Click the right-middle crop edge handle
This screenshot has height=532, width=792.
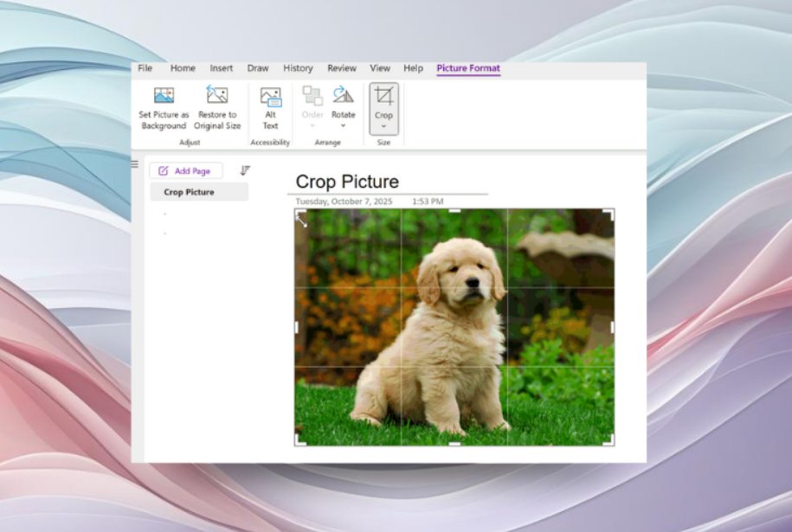[x=613, y=328]
